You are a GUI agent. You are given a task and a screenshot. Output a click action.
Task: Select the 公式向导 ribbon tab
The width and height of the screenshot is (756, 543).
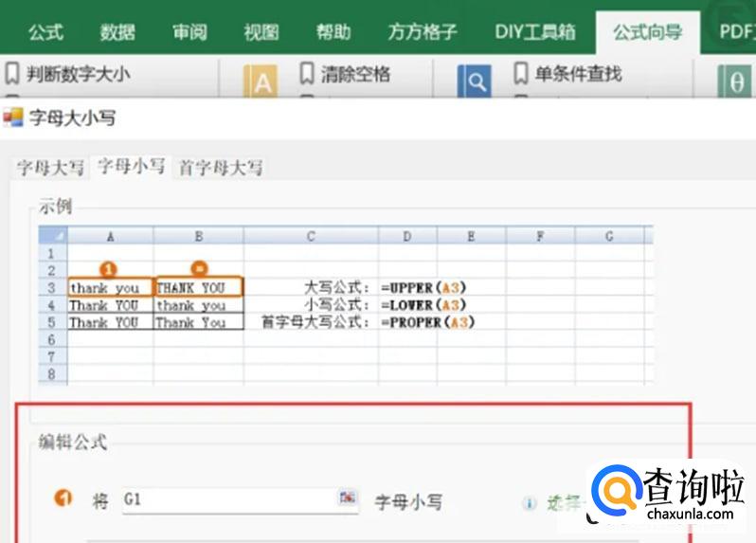[647, 32]
